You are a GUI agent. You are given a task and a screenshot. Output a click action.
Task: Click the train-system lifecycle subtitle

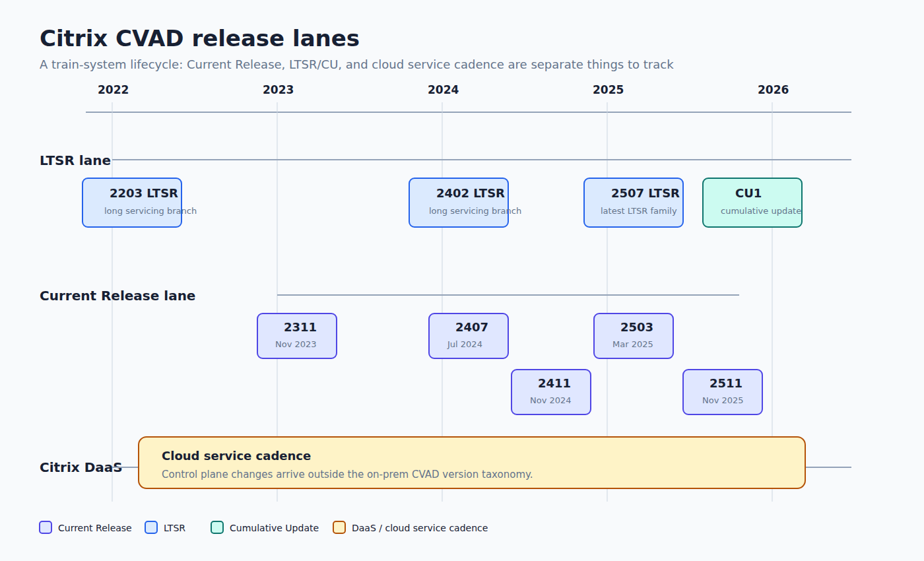(356, 65)
